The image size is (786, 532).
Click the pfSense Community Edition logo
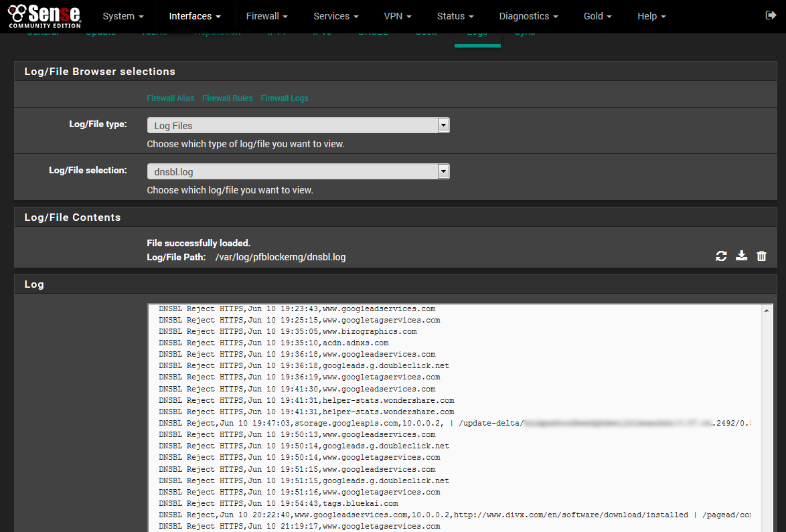pyautogui.click(x=45, y=16)
